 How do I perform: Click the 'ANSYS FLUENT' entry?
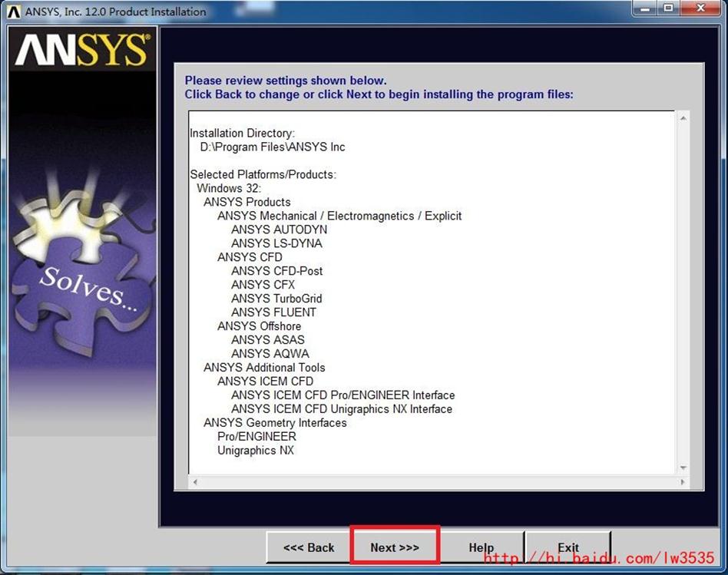coord(273,312)
